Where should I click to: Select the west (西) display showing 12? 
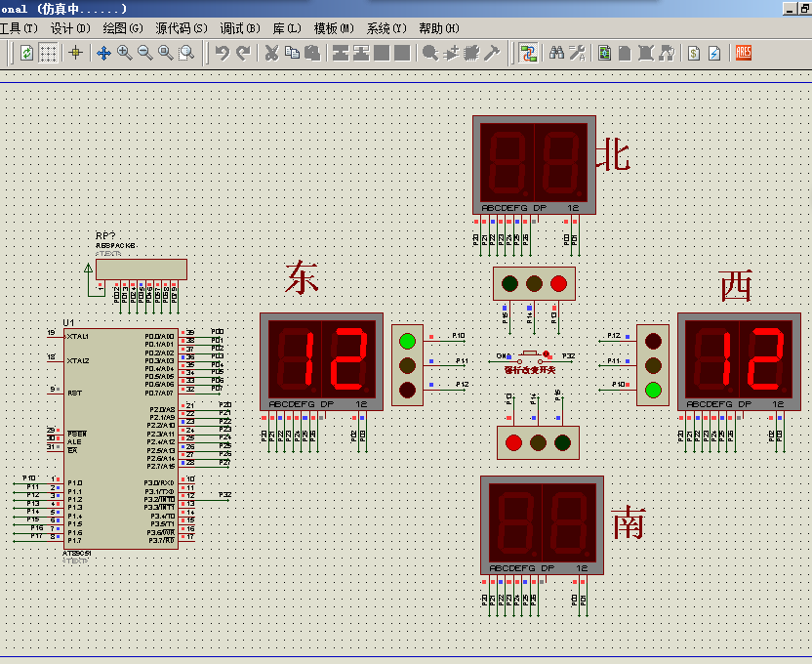point(739,361)
